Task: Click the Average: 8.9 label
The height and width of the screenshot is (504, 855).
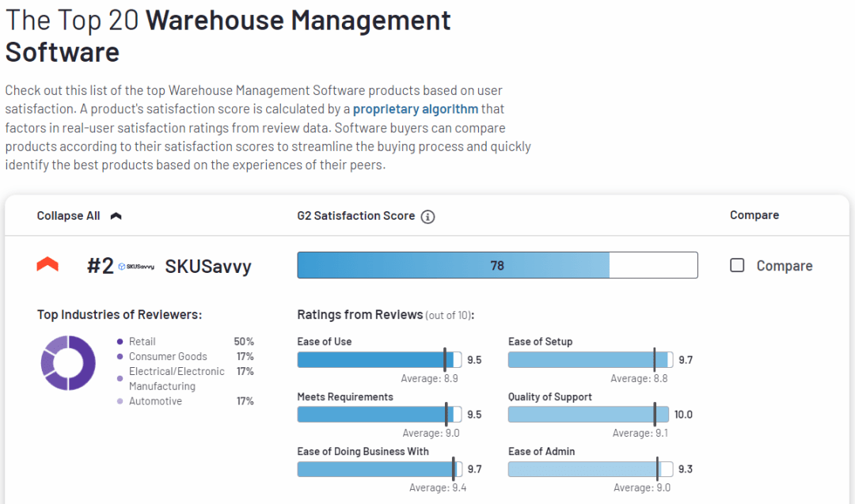Action: [429, 379]
